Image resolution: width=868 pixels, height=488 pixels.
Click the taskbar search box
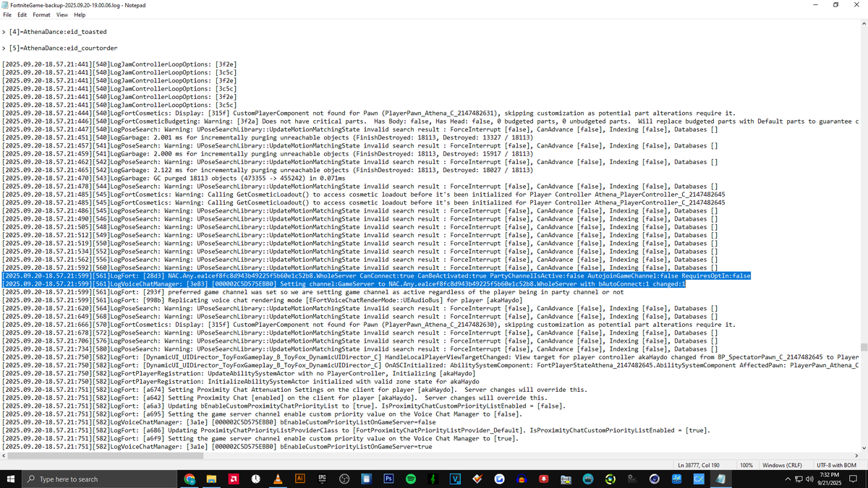(98, 479)
